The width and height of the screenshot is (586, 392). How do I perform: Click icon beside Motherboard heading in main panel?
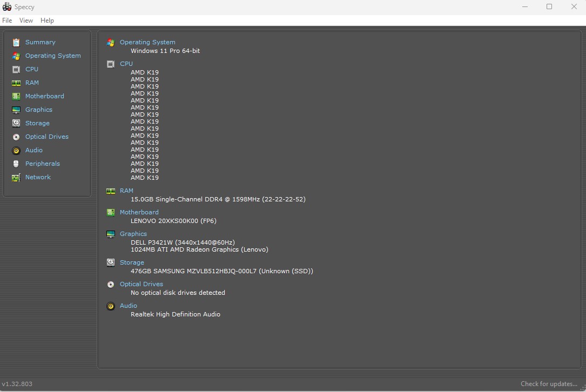tap(111, 213)
